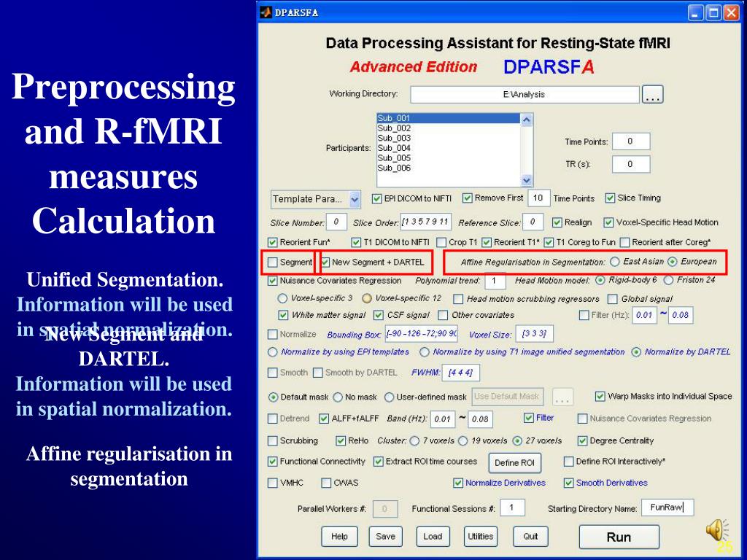Viewport: 747px width, 560px height.
Task: Click the Participants list scroll-up arrow
Action: 527,119
